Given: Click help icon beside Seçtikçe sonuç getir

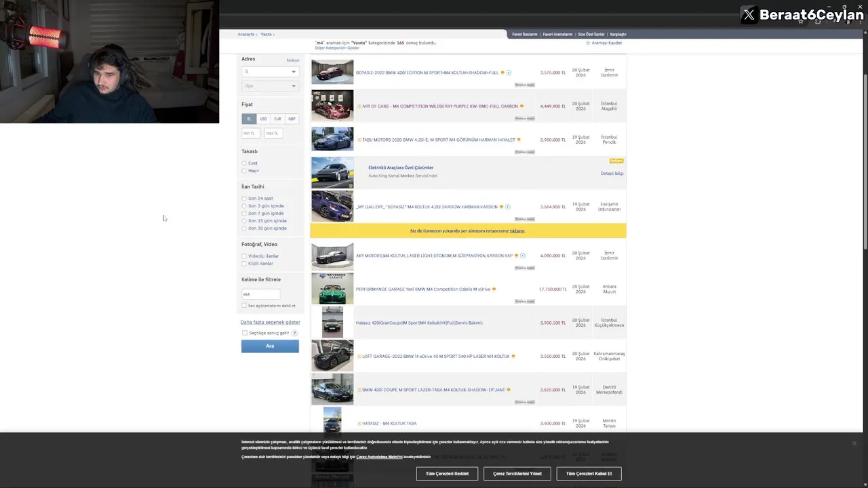Looking at the screenshot, I should pyautogui.click(x=294, y=333).
